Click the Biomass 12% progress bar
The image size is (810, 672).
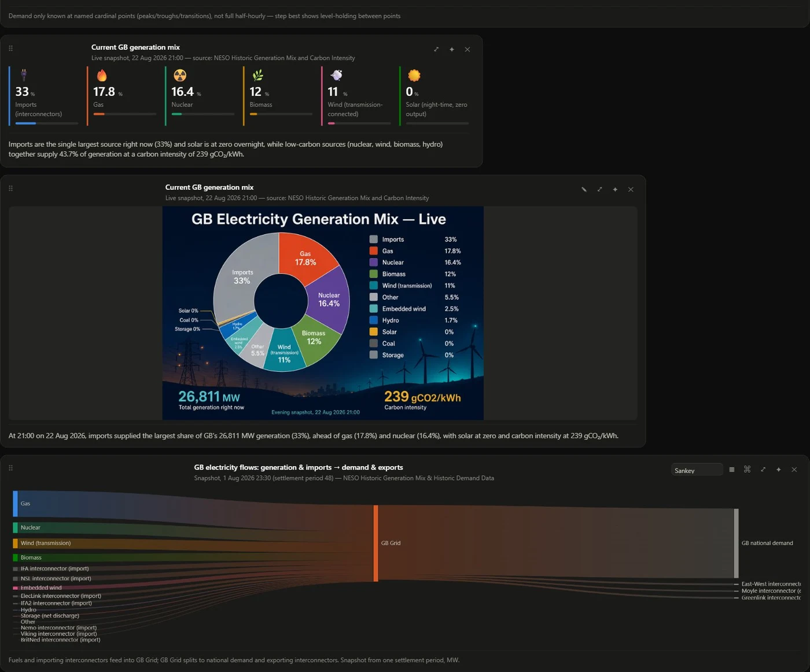point(281,114)
